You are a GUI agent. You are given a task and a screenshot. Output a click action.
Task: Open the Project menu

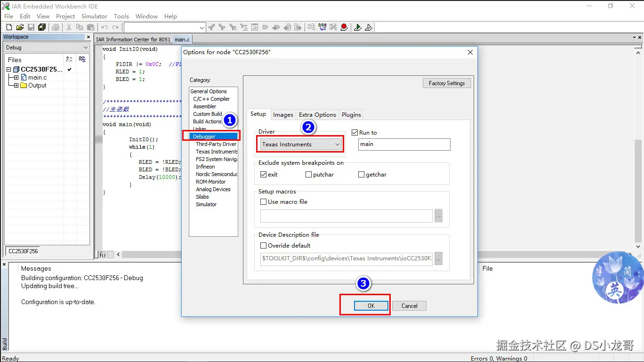click(65, 16)
